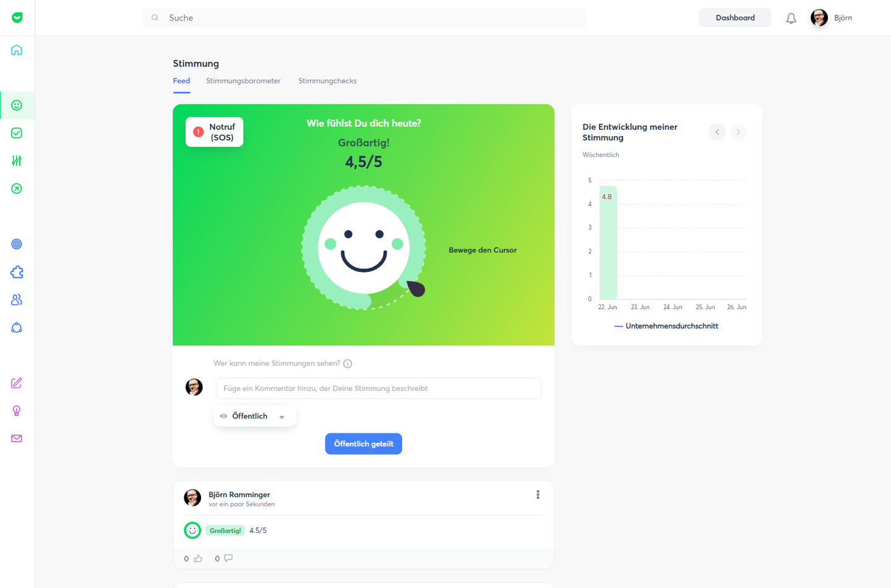This screenshot has height=588, width=891.
Task: Click the dropdown arrow beside Öffentlich
Action: coord(282,417)
